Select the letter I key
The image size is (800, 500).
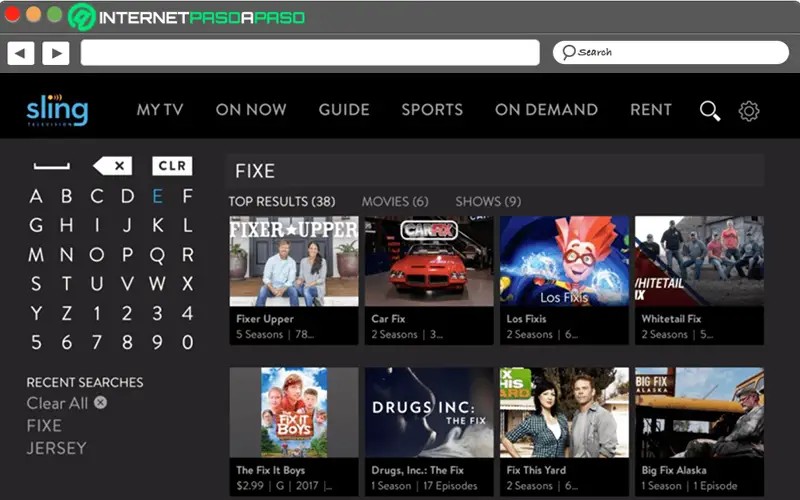point(97,225)
